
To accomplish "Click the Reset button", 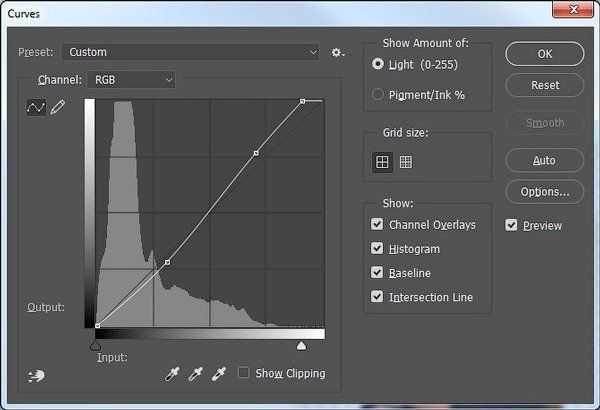I will 545,85.
